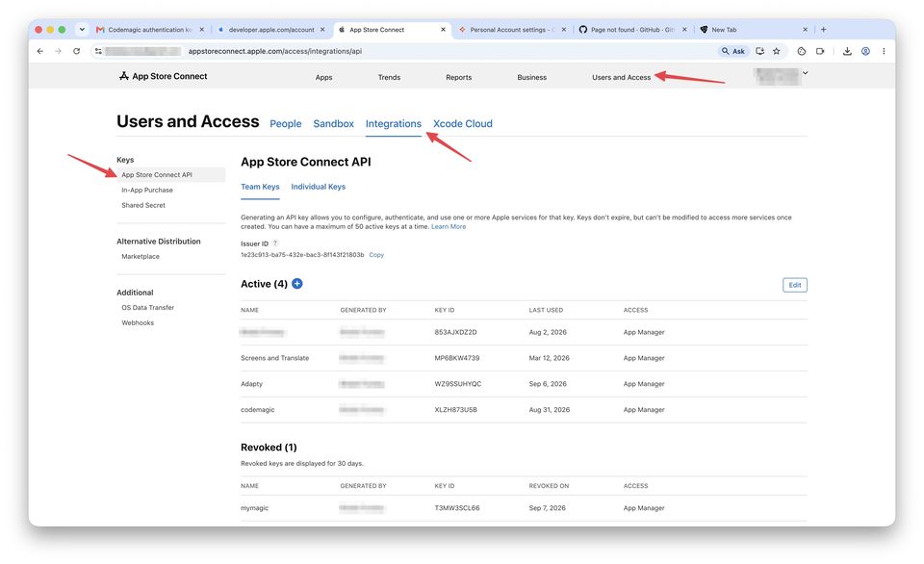Reload the current page
924x564 pixels.
click(x=77, y=51)
